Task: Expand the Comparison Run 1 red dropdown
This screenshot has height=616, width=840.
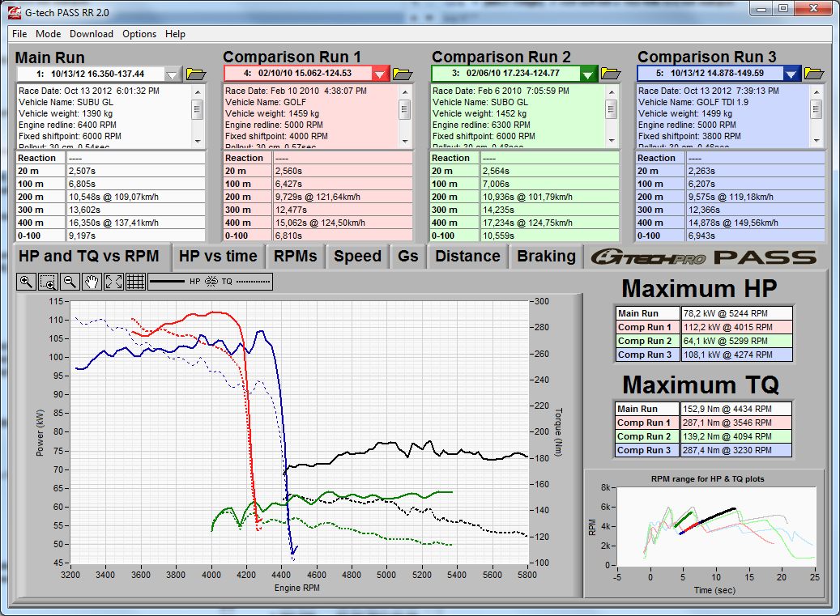Action: [380, 74]
